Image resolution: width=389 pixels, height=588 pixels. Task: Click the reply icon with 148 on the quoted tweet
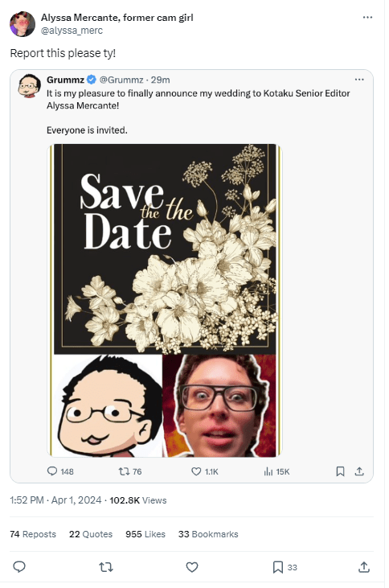point(52,471)
